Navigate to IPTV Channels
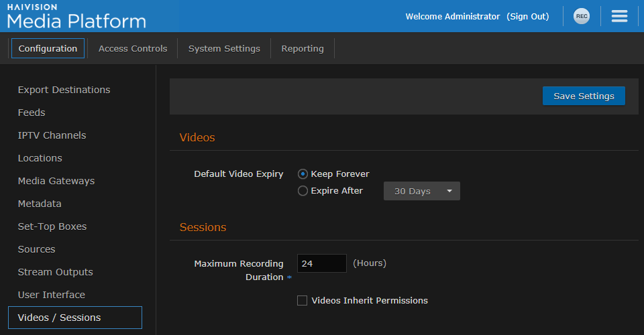Viewport: 644px width, 335px height. [x=52, y=135]
